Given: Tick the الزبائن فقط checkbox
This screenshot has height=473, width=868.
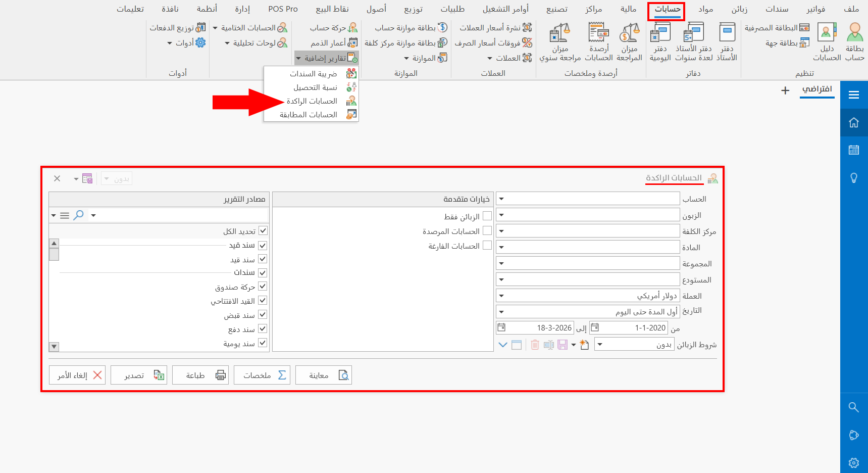Looking at the screenshot, I should [x=487, y=216].
